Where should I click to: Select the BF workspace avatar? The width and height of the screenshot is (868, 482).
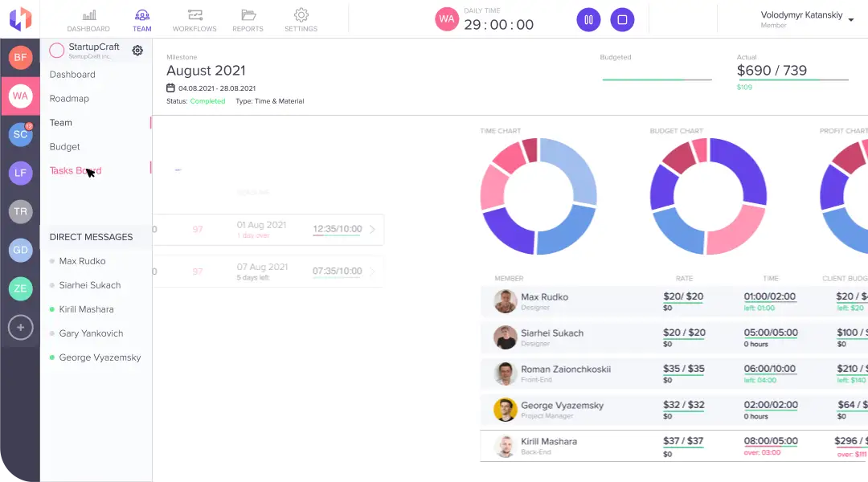[x=20, y=57]
